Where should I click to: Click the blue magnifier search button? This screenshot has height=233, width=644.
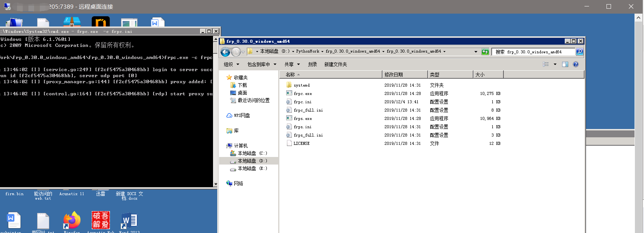pos(580,52)
